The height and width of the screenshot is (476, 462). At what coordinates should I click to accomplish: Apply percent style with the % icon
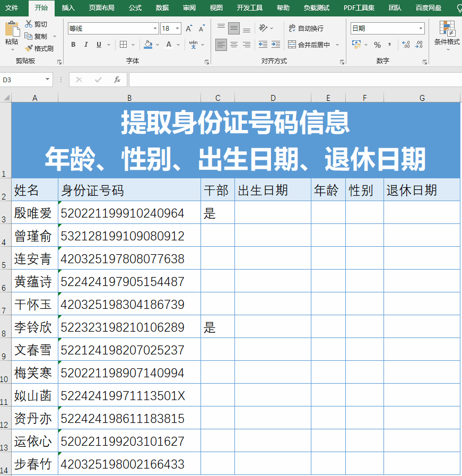coord(377,45)
